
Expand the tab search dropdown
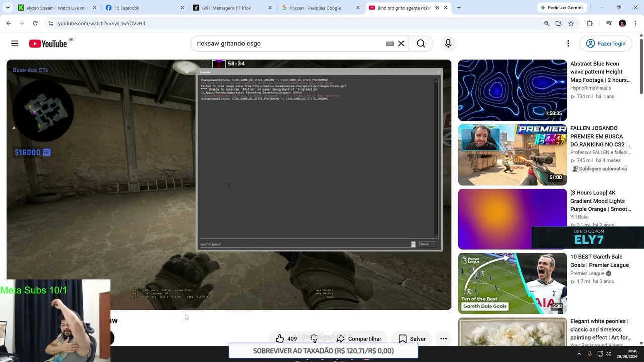tap(8, 8)
